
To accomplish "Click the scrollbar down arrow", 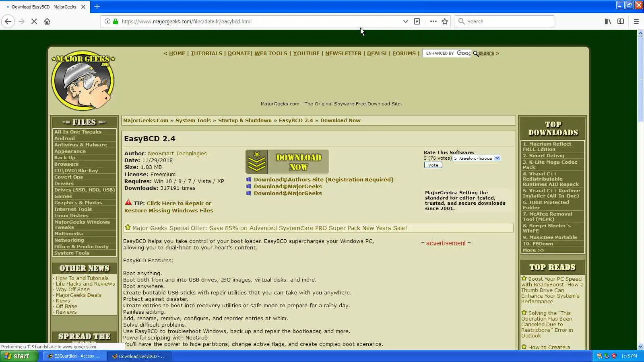I will [x=640, y=346].
